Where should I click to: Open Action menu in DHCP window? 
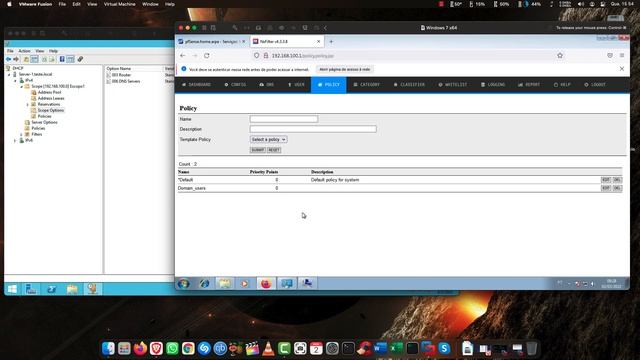click(24, 51)
